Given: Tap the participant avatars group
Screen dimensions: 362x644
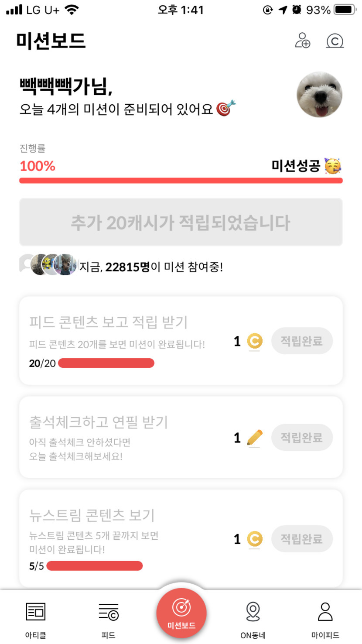Looking at the screenshot, I should coord(49,264).
